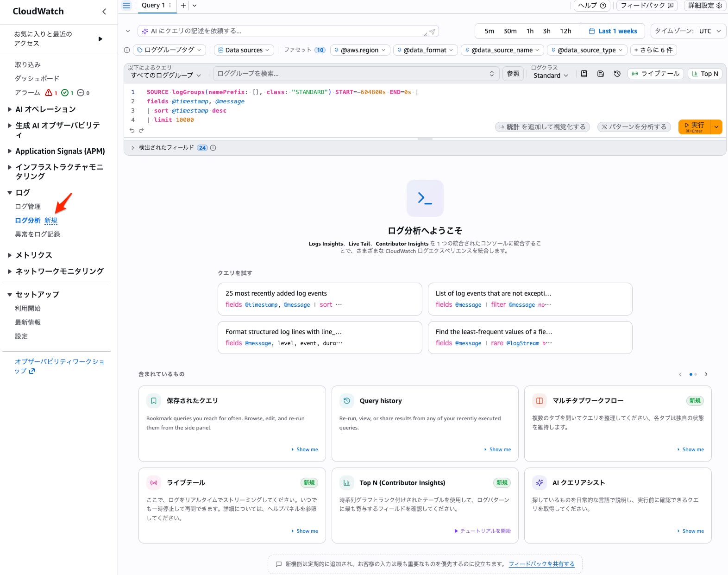728x575 pixels.
Task: Click Show me on 保存されたクエリ card
Action: [x=305, y=449]
